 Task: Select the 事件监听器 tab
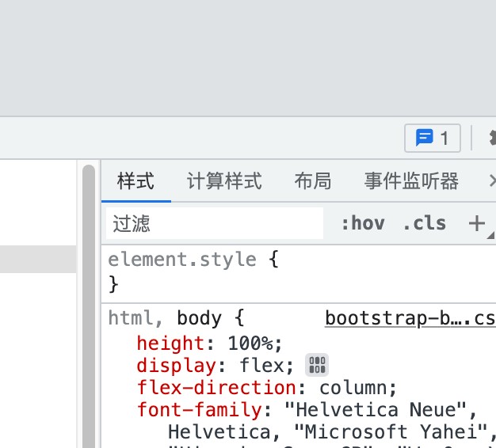click(x=411, y=181)
